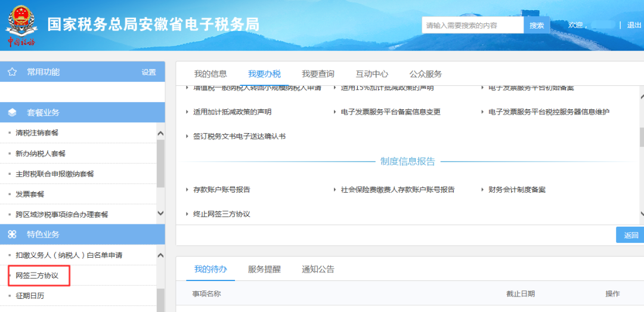Click the 搜索 search button

(537, 25)
